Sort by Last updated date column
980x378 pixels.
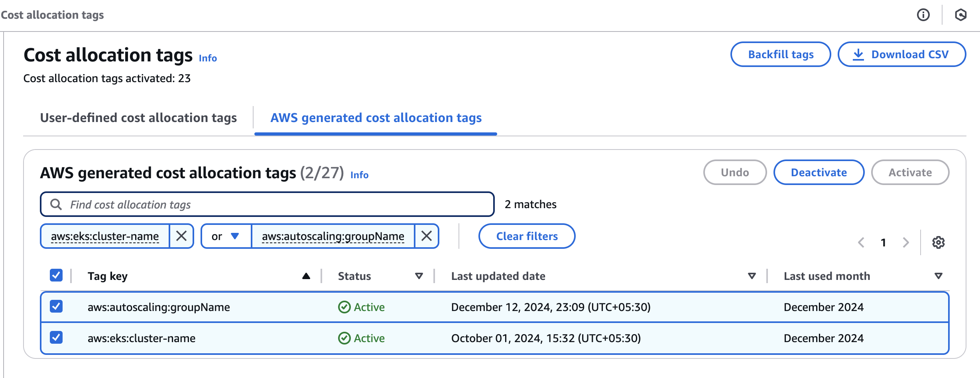[x=752, y=276]
